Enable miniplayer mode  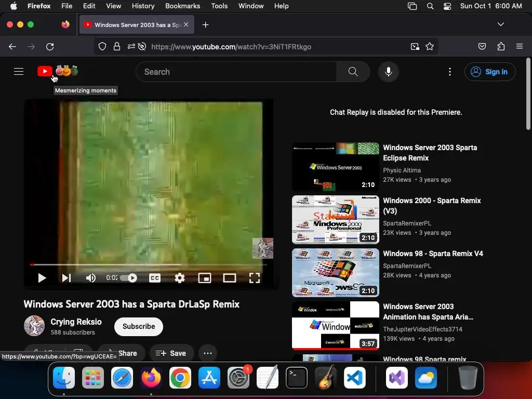[205, 278]
